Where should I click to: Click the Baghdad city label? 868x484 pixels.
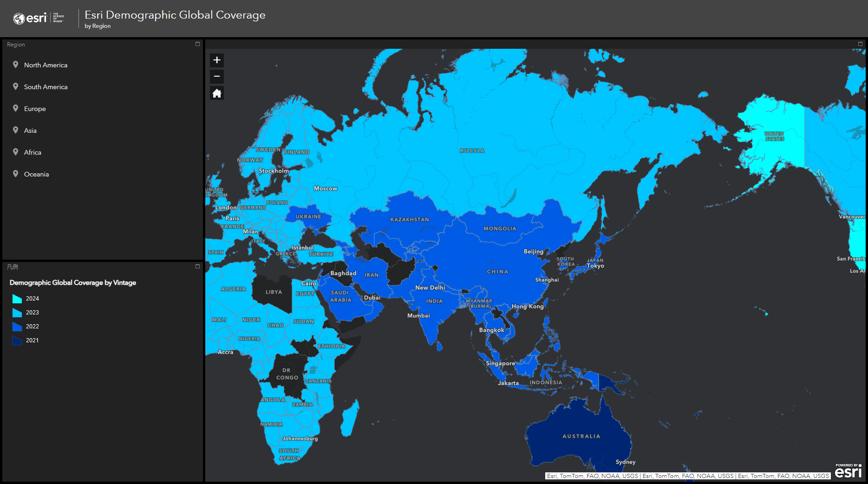click(x=343, y=273)
